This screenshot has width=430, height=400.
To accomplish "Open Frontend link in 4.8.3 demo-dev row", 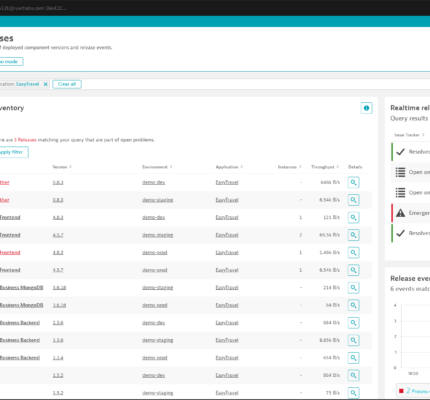I will (10, 217).
